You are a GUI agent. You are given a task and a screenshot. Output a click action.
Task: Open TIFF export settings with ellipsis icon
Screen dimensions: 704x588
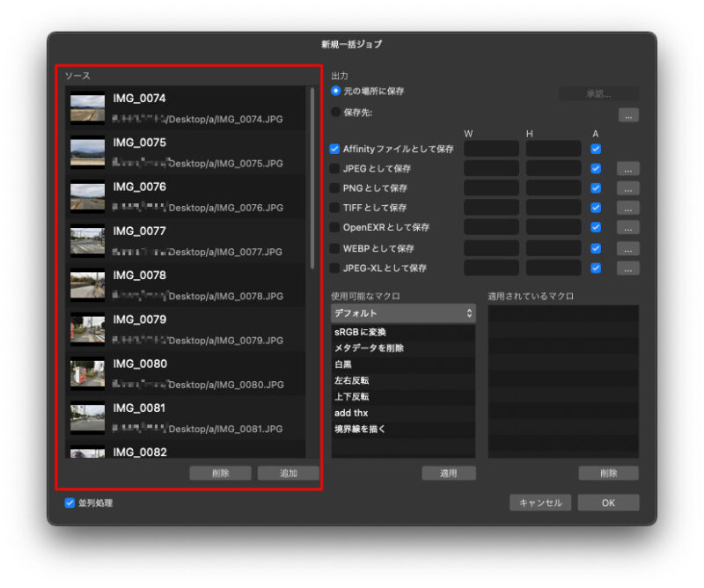(x=628, y=208)
